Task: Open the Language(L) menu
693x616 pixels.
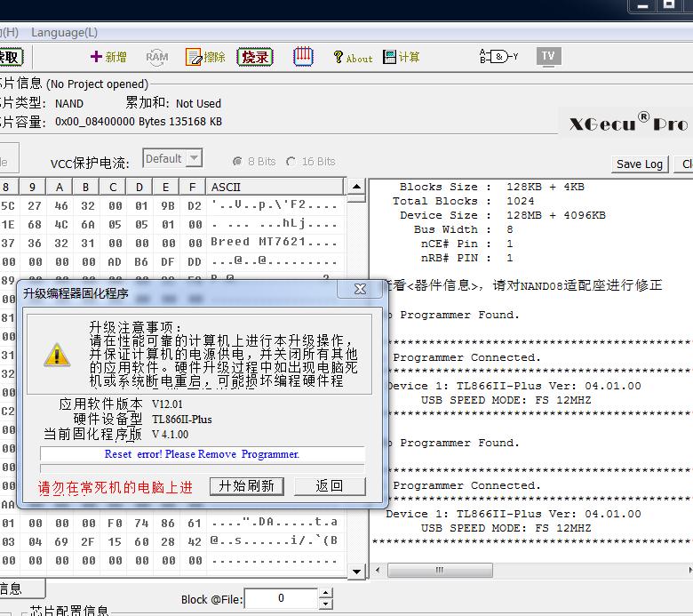Action: pos(65,32)
